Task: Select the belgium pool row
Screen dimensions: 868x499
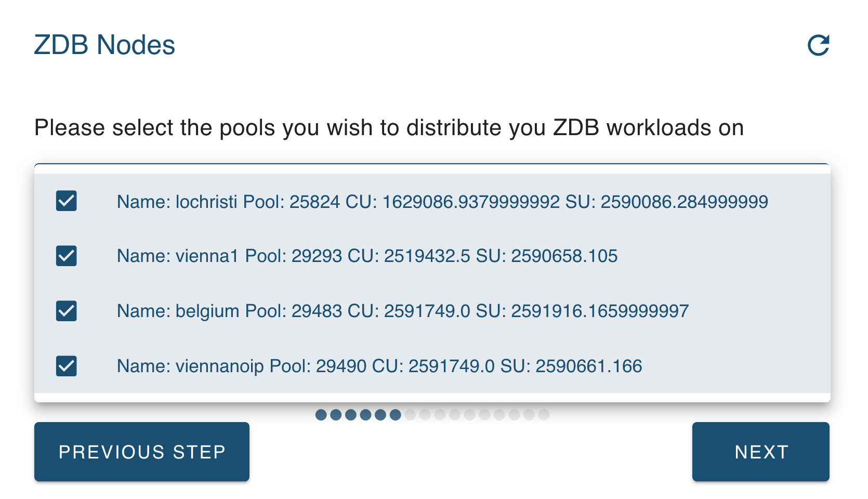Action: click(403, 311)
